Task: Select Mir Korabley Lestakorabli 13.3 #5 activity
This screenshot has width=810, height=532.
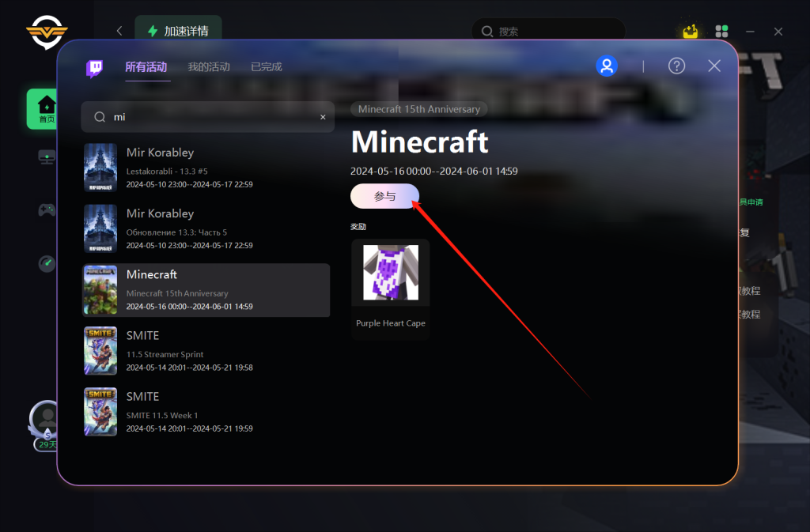Action: pos(206,168)
